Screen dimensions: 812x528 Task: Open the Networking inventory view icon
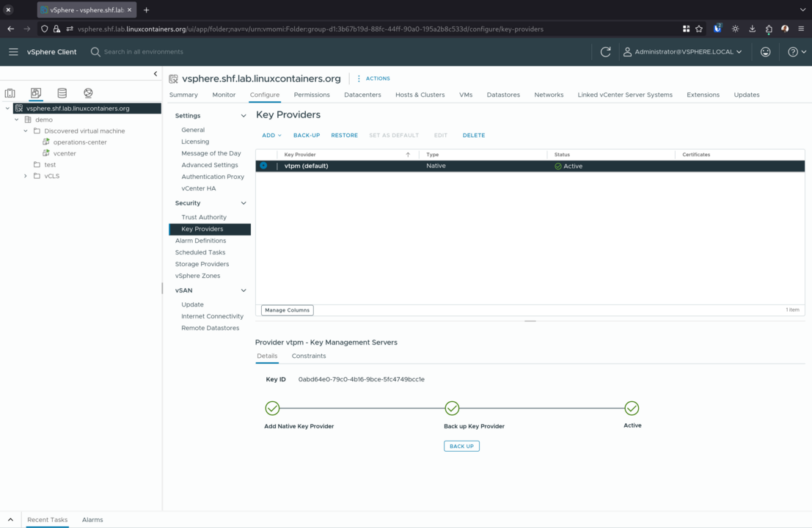click(88, 93)
